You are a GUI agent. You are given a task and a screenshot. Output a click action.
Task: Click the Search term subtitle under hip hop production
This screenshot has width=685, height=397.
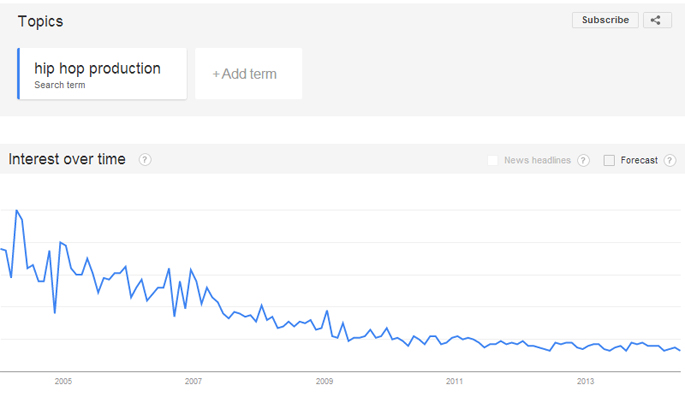(x=60, y=85)
